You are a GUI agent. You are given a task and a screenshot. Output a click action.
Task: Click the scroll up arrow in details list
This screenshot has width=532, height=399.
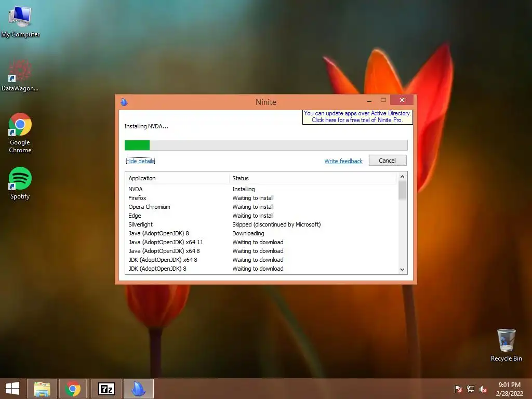pos(403,177)
